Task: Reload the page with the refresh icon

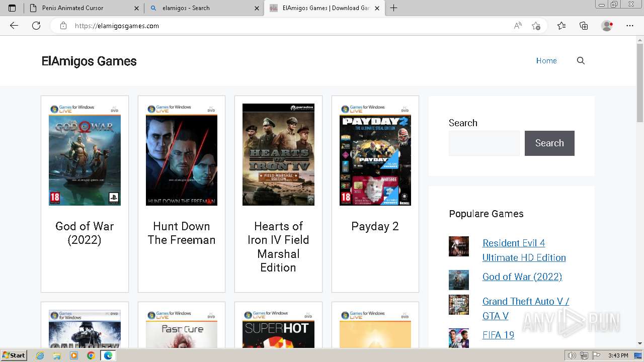Action: tap(36, 26)
